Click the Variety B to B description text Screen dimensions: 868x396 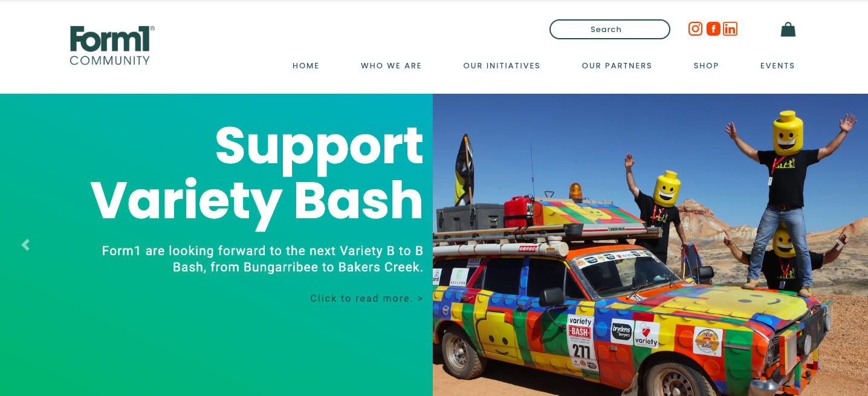(x=262, y=259)
